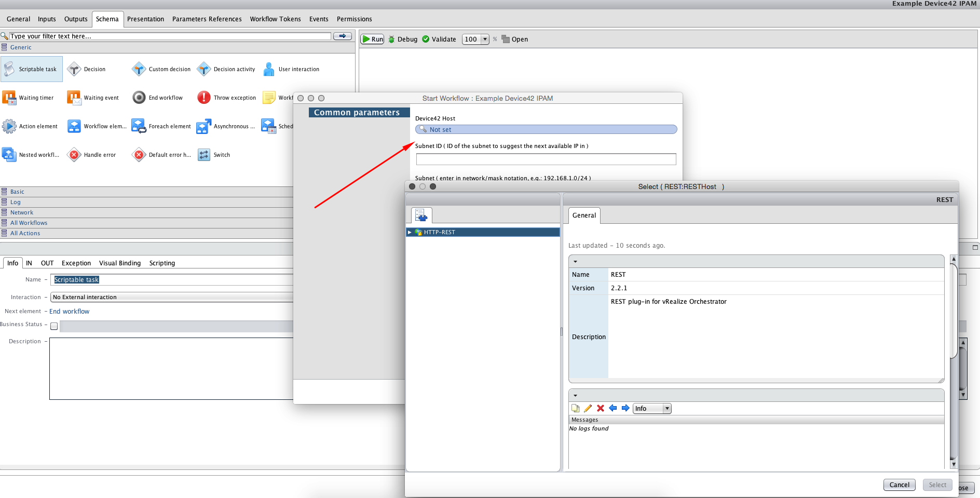
Task: Open the Outputs tab
Action: click(76, 19)
